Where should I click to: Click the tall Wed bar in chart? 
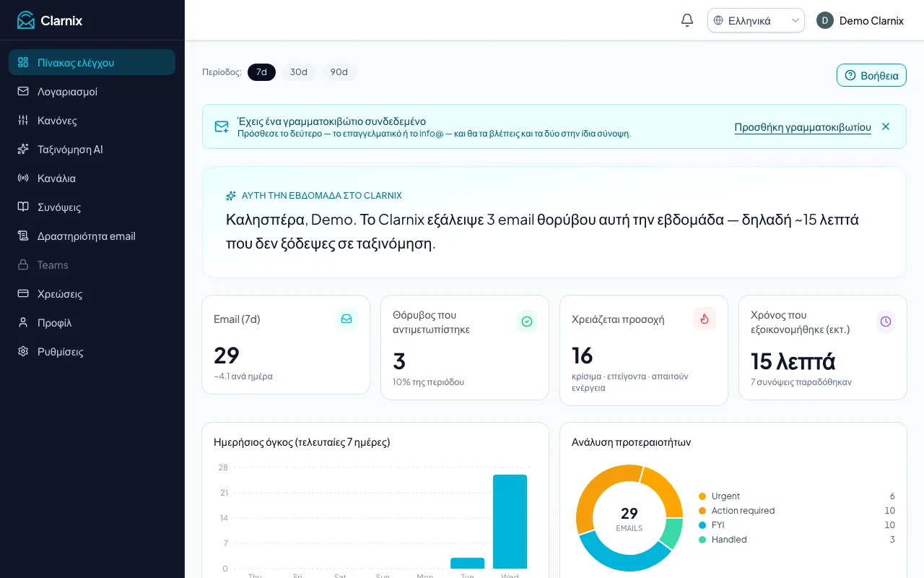point(510,522)
